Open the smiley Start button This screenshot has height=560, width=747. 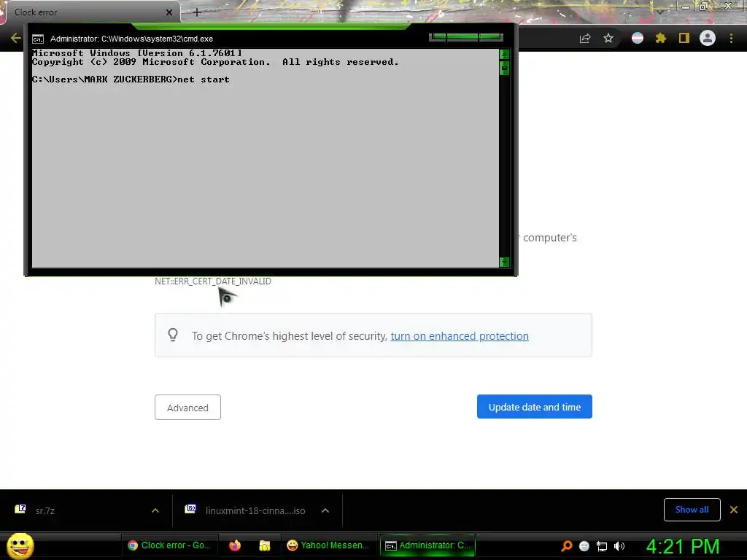[20, 545]
